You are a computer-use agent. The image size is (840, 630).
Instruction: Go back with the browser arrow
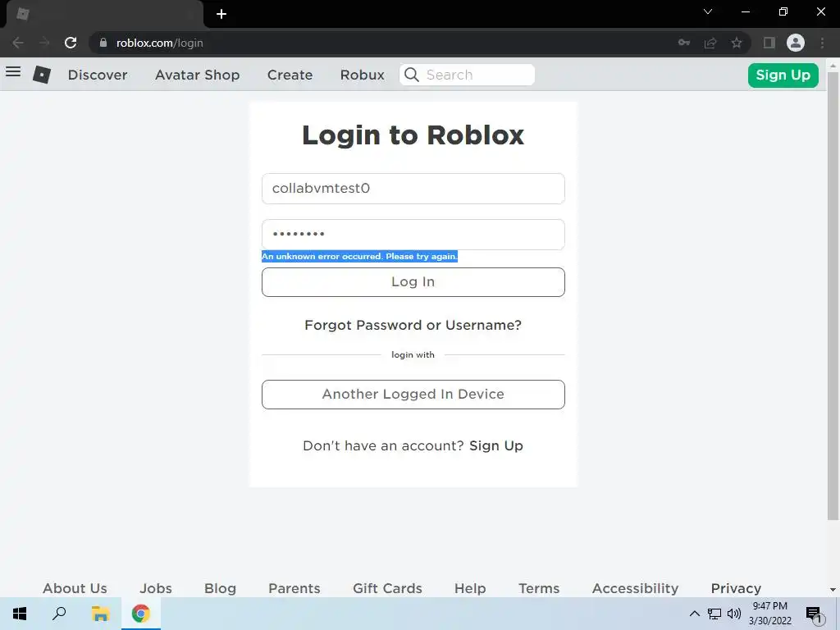[18, 43]
